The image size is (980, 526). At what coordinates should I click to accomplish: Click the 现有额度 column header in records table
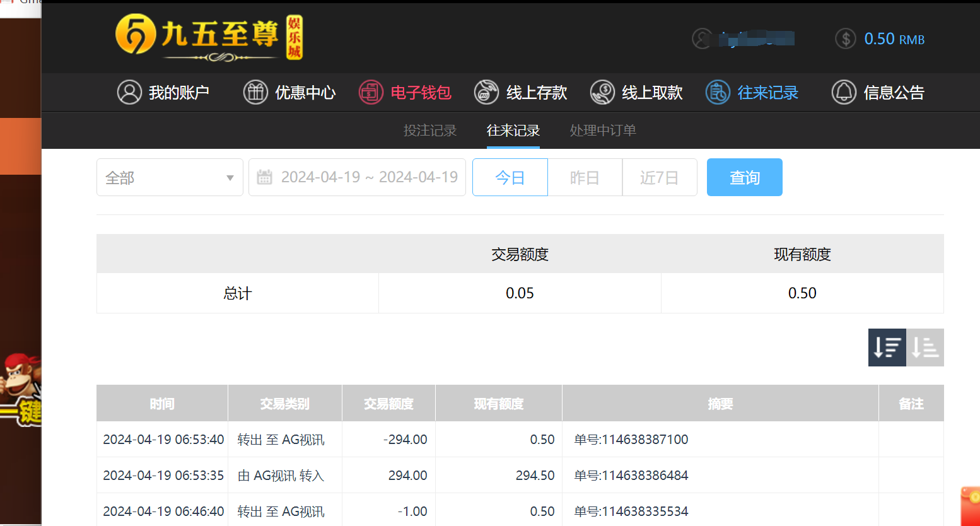pyautogui.click(x=499, y=404)
